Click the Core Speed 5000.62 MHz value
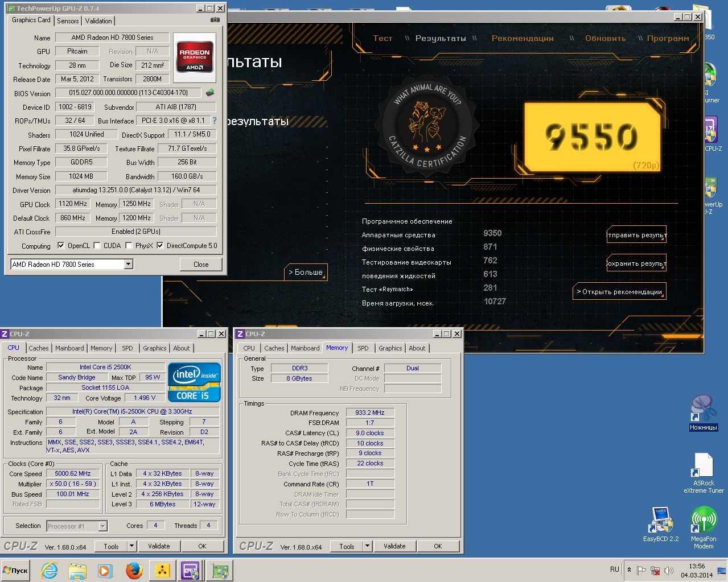728x582 pixels. coord(73,473)
